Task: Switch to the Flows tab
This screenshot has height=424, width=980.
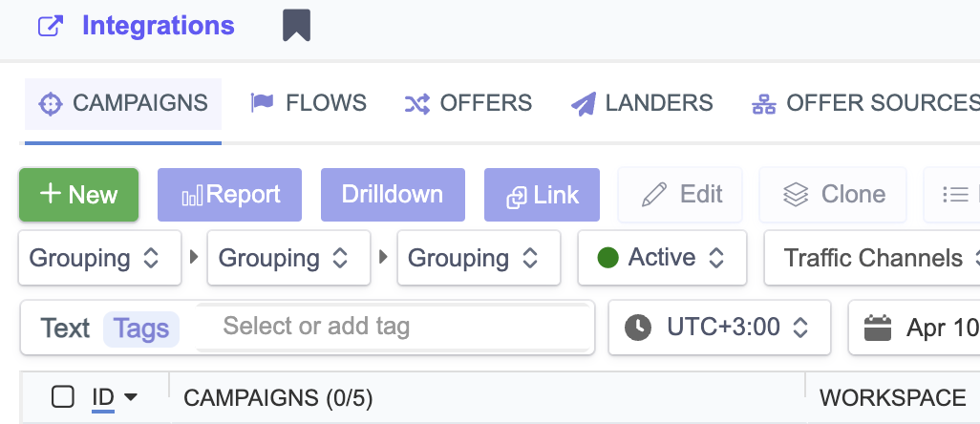Action: click(x=309, y=103)
